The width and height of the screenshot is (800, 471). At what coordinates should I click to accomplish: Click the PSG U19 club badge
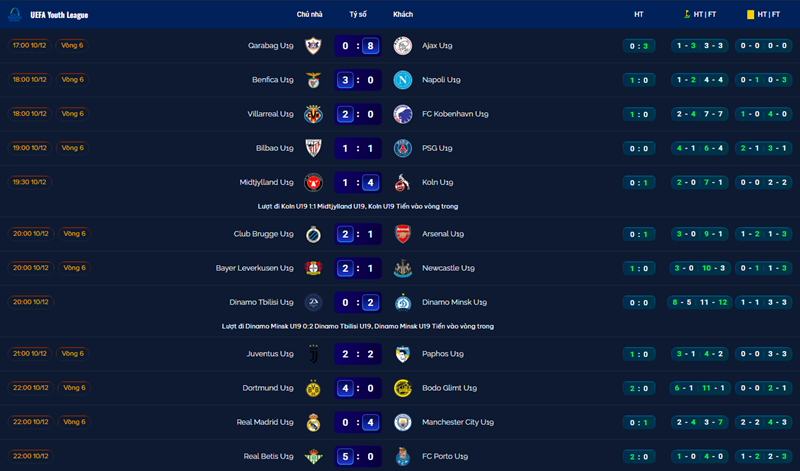click(x=402, y=148)
